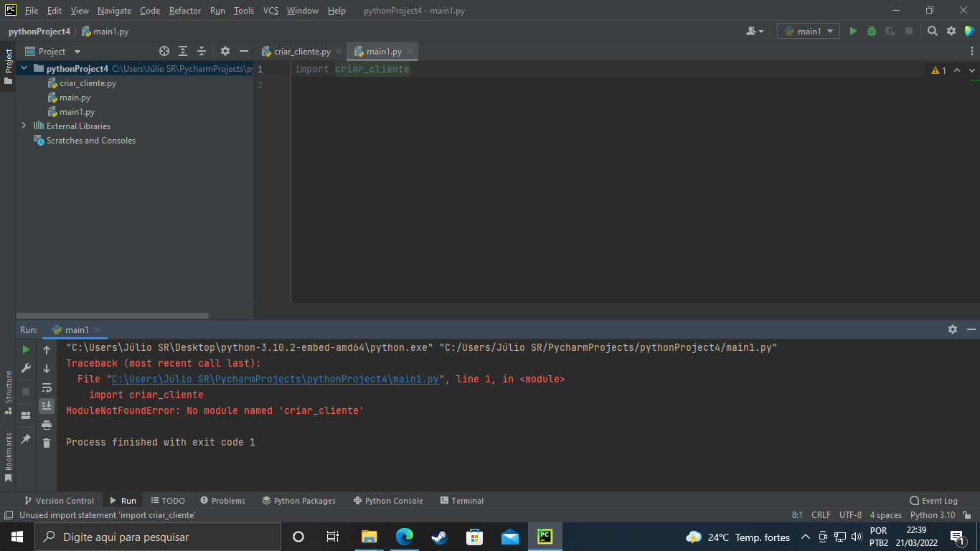
Task: Open Microsoft Edge from the taskbar
Action: click(405, 537)
